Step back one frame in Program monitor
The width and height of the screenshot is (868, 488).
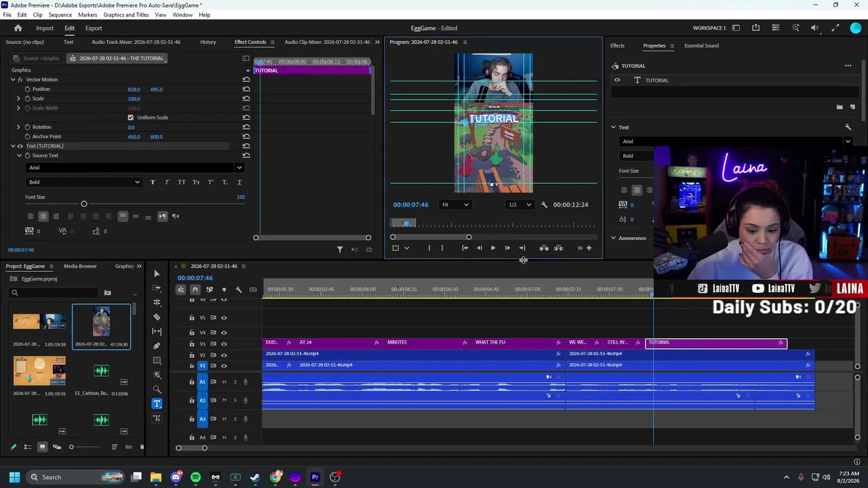tap(479, 248)
